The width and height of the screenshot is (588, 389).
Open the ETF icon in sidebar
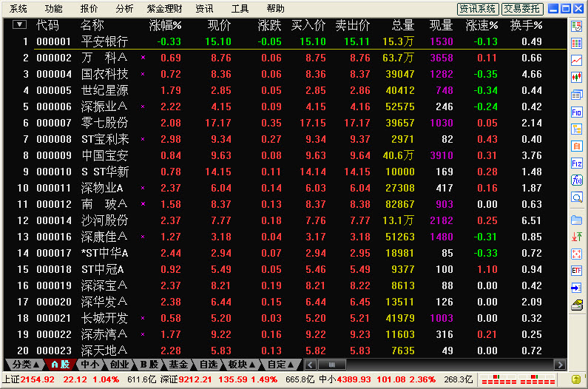click(x=576, y=271)
